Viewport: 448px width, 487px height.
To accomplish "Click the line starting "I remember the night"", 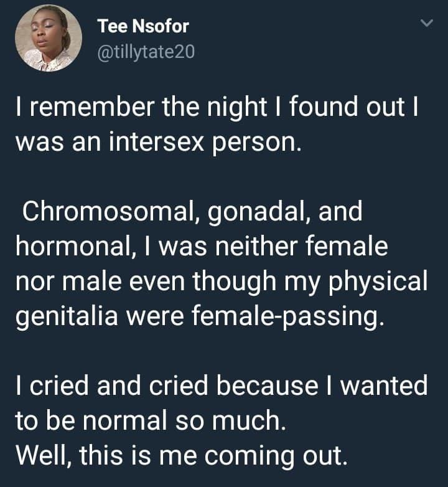I will [217, 106].
